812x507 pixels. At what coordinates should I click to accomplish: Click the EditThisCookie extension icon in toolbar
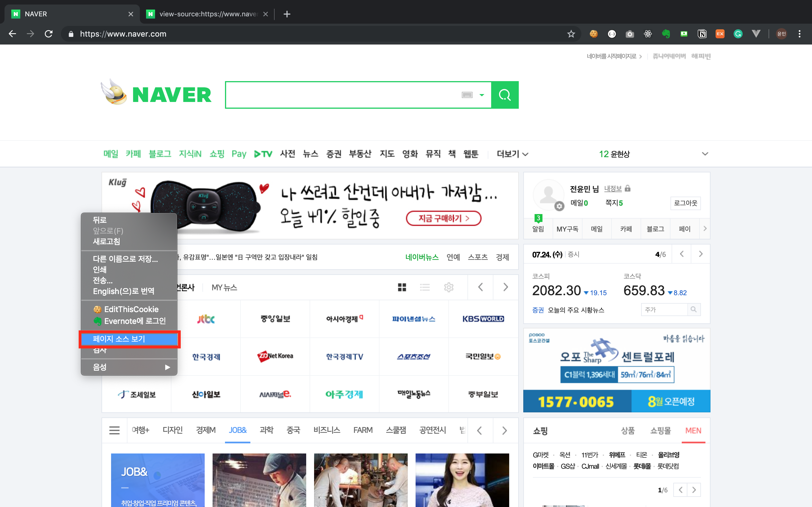pos(593,34)
